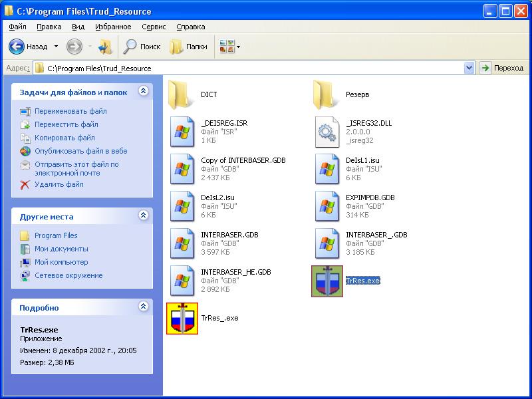532x399 pixels.
Task: Select the TrRes_.exe yellow shield icon
Action: 182,319
